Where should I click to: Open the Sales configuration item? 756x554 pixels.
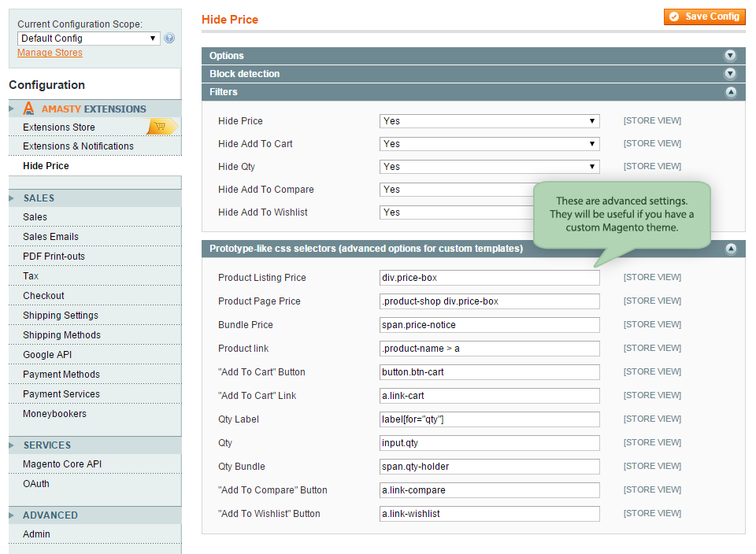click(x=35, y=216)
